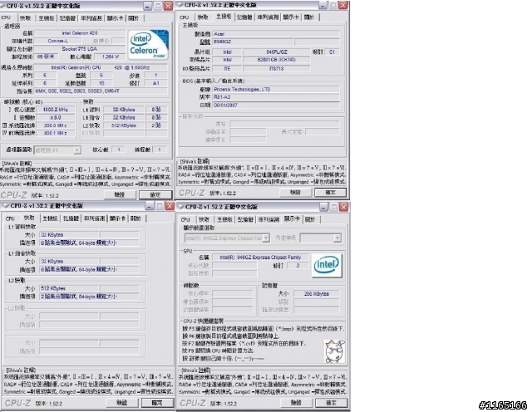The width and height of the screenshot is (532, 412).
Task: Click the 256 MBytes memory size value
Action: tap(316, 294)
